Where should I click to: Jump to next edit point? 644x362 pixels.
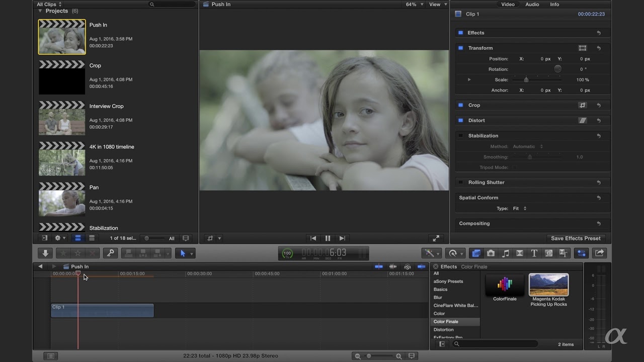342,238
